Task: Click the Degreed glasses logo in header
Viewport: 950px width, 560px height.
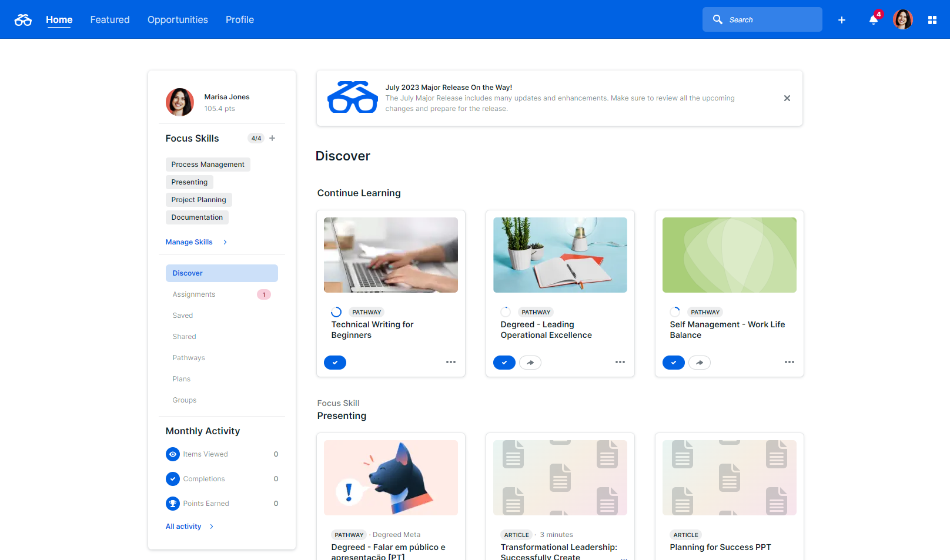Action: click(x=23, y=20)
